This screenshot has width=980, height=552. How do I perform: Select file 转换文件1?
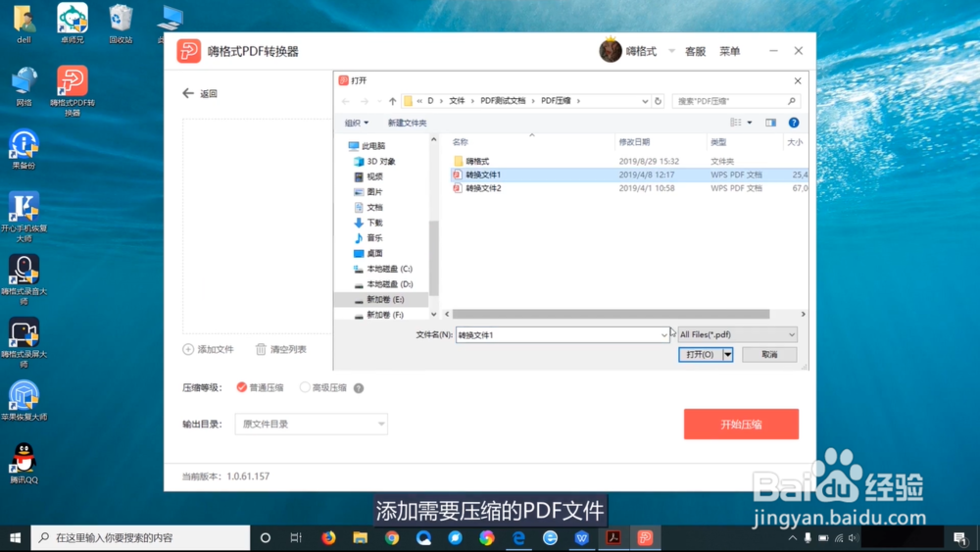coord(628,175)
